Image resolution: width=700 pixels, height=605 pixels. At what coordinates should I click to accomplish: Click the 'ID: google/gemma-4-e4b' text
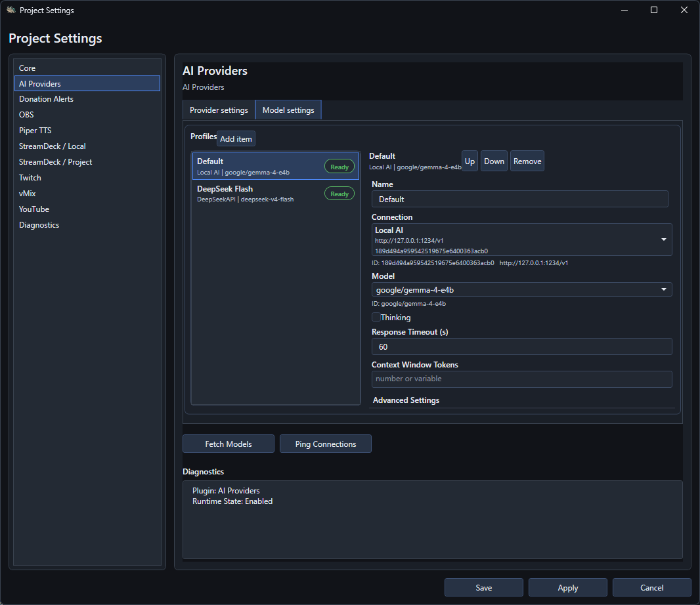pyautogui.click(x=409, y=303)
